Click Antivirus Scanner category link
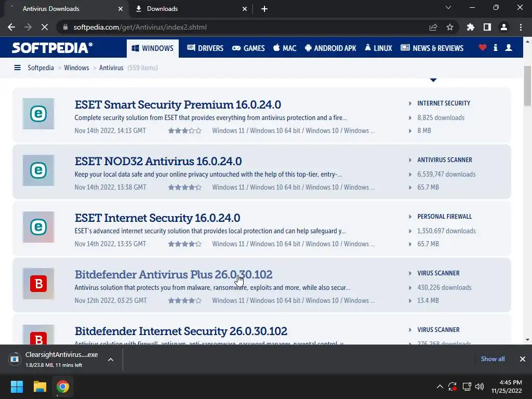Screen dimensions: 532x399 (x=445, y=160)
